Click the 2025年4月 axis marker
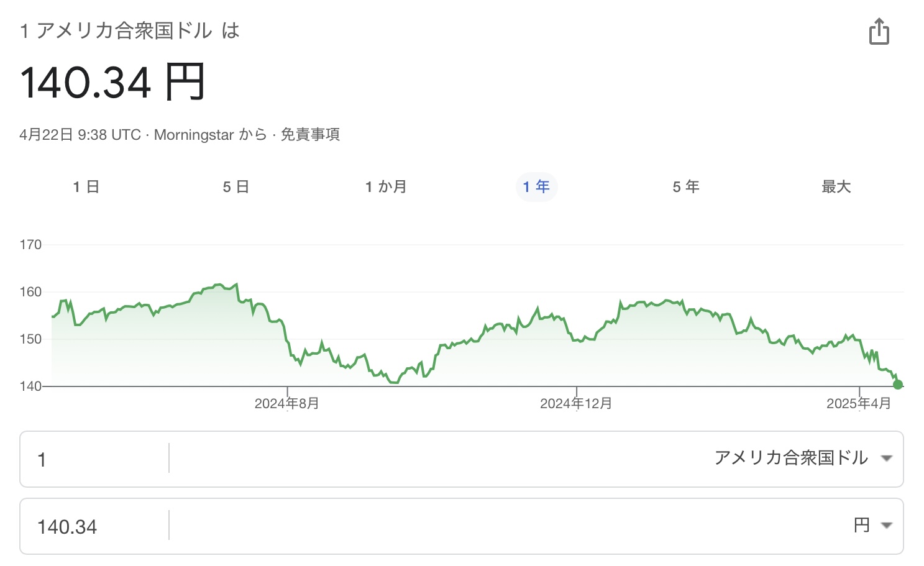924x566 pixels. click(x=859, y=403)
